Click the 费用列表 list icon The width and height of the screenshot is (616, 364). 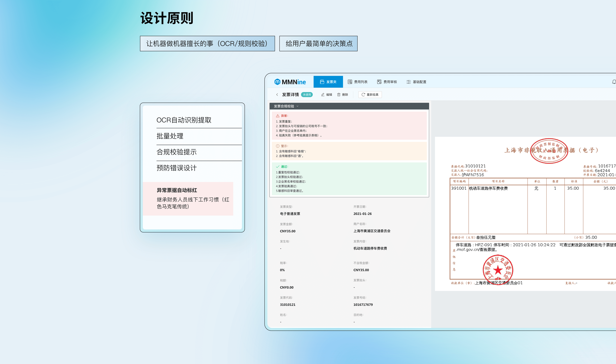(350, 82)
